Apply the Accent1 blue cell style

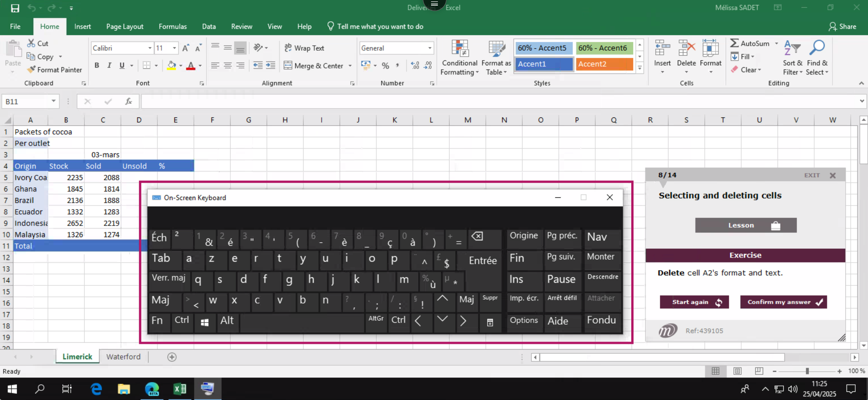544,64
